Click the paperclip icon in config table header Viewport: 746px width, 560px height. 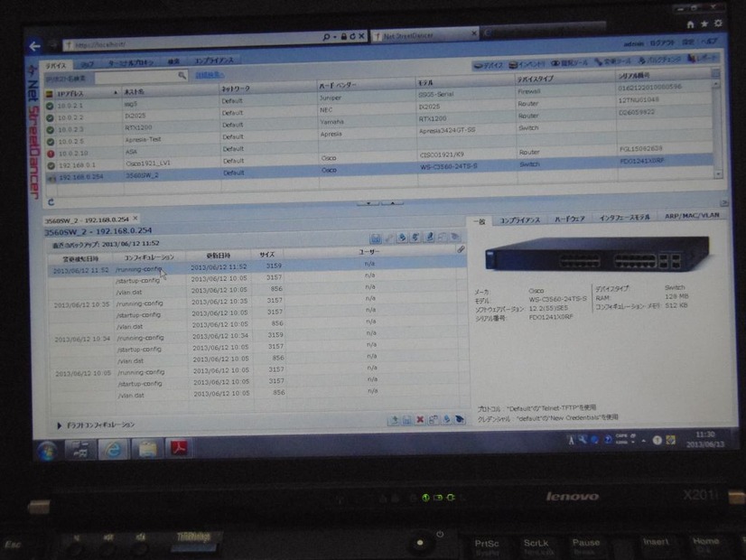pyautogui.click(x=460, y=249)
